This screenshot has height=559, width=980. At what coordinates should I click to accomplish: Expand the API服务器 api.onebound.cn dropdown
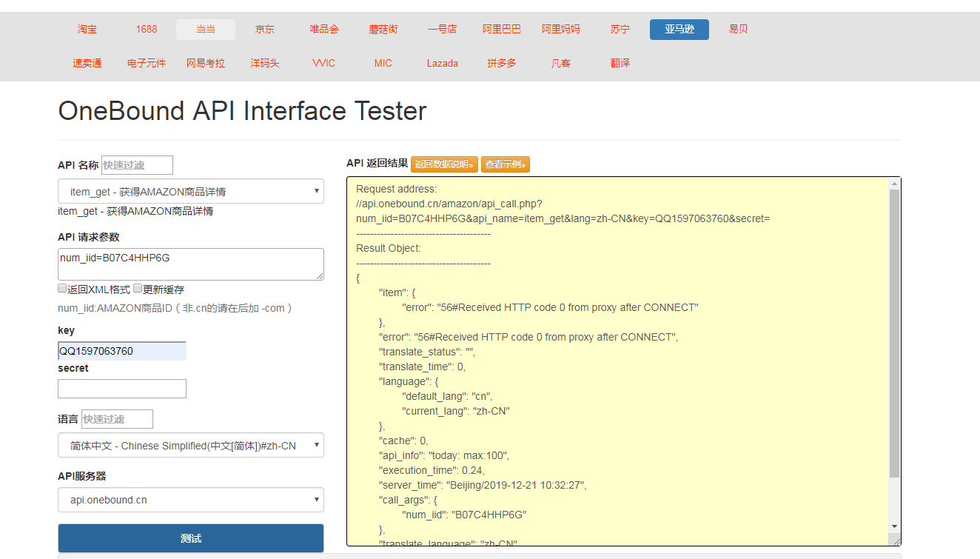[191, 500]
